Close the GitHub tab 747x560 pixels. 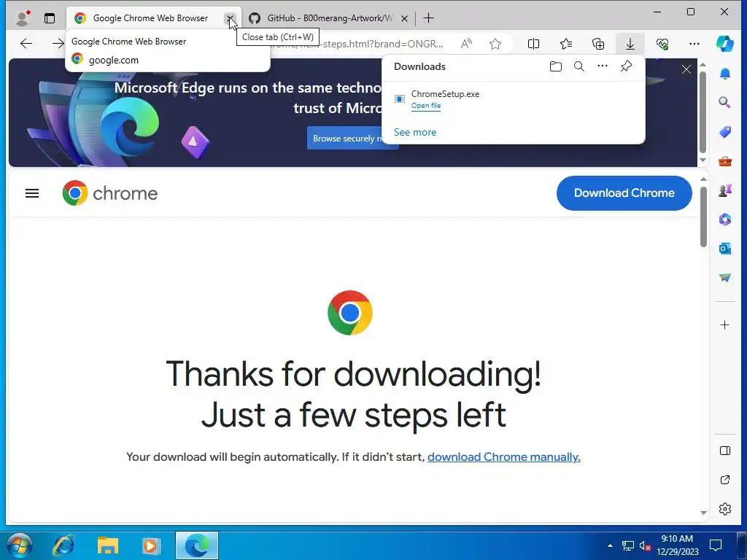(x=404, y=18)
